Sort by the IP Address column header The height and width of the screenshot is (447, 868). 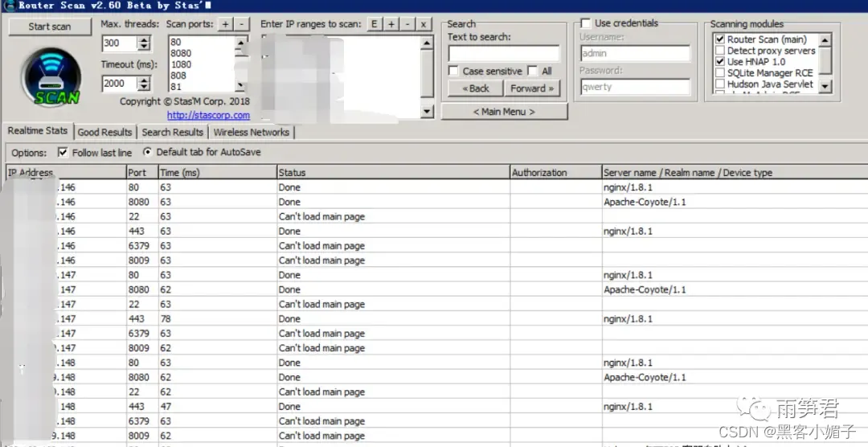click(x=66, y=172)
